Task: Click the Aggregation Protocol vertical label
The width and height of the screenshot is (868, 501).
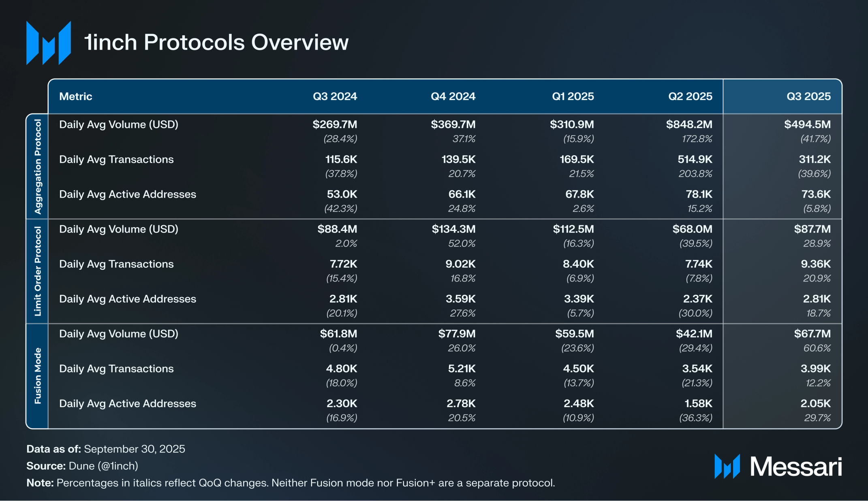Action: click(x=38, y=166)
